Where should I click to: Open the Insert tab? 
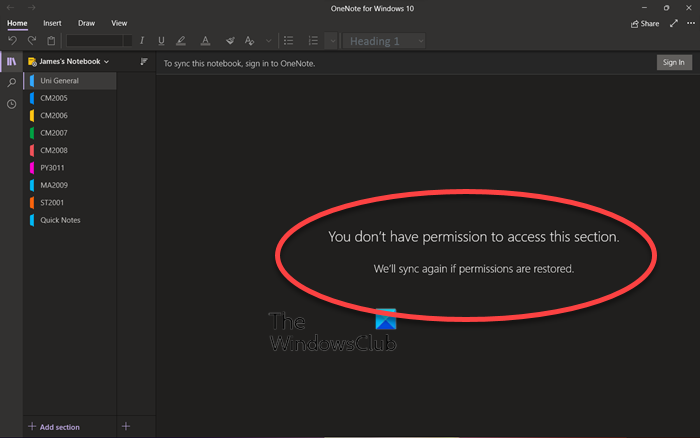click(x=52, y=23)
